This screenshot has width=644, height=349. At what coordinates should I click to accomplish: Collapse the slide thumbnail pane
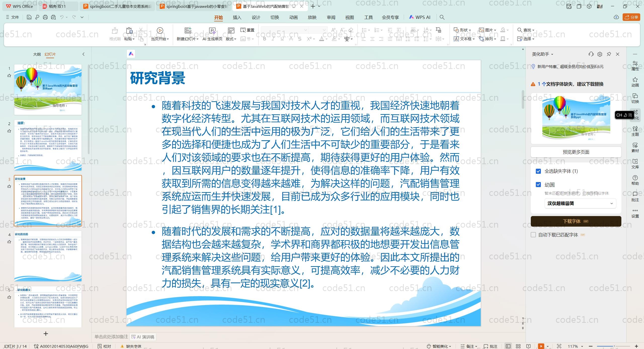point(84,54)
